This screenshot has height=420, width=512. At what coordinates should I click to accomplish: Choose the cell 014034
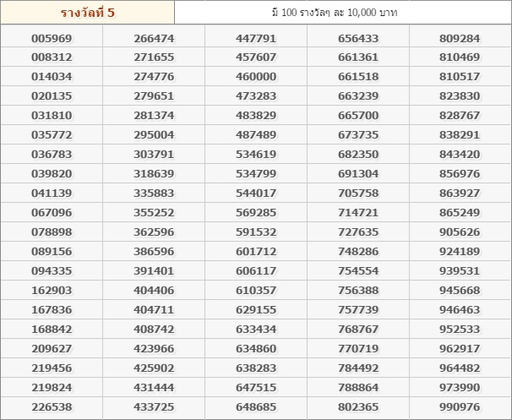coord(52,76)
